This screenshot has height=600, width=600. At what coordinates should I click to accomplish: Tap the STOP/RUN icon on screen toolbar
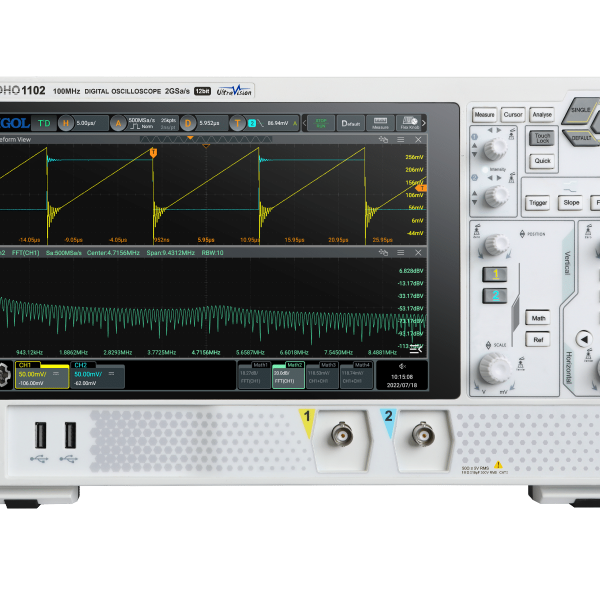pos(321,123)
